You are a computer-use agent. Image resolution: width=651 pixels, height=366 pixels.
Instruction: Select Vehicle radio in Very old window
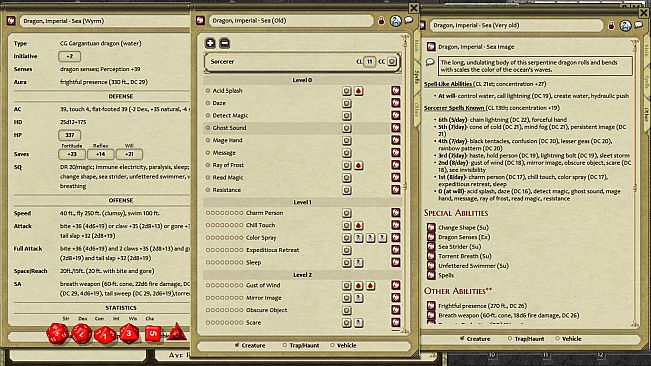[x=557, y=339]
